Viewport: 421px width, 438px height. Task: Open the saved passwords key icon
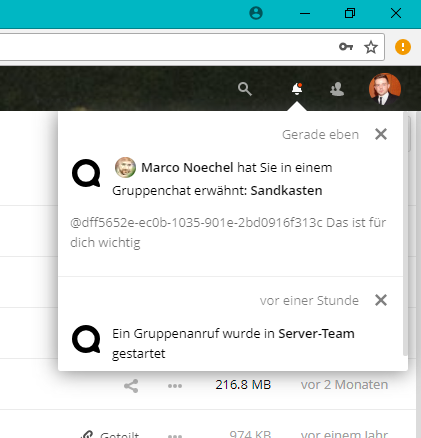[346, 47]
